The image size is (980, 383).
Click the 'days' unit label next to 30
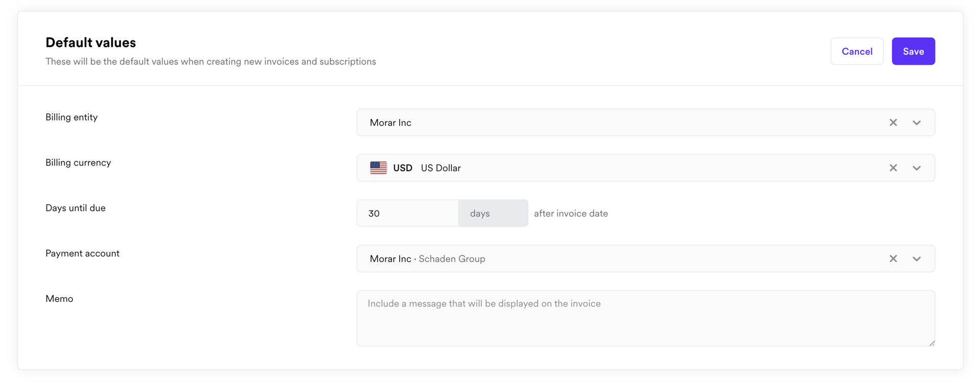click(479, 213)
